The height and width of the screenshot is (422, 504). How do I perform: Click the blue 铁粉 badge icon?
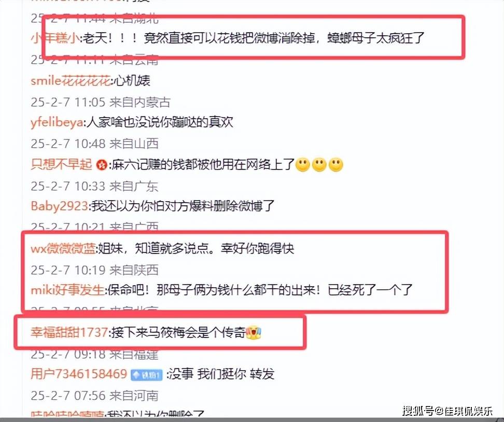147,375
